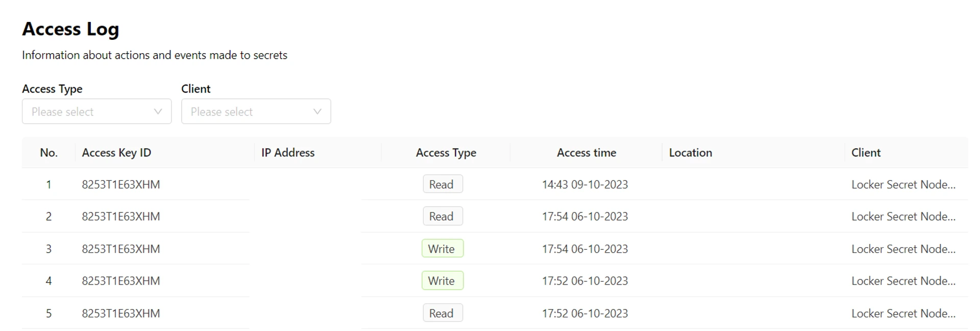980x331 pixels.
Task: Sort by the Access time column header
Action: 586,152
